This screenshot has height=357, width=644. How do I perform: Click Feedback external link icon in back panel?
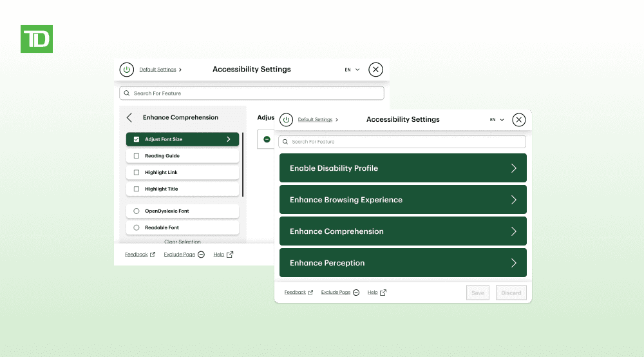[153, 255]
